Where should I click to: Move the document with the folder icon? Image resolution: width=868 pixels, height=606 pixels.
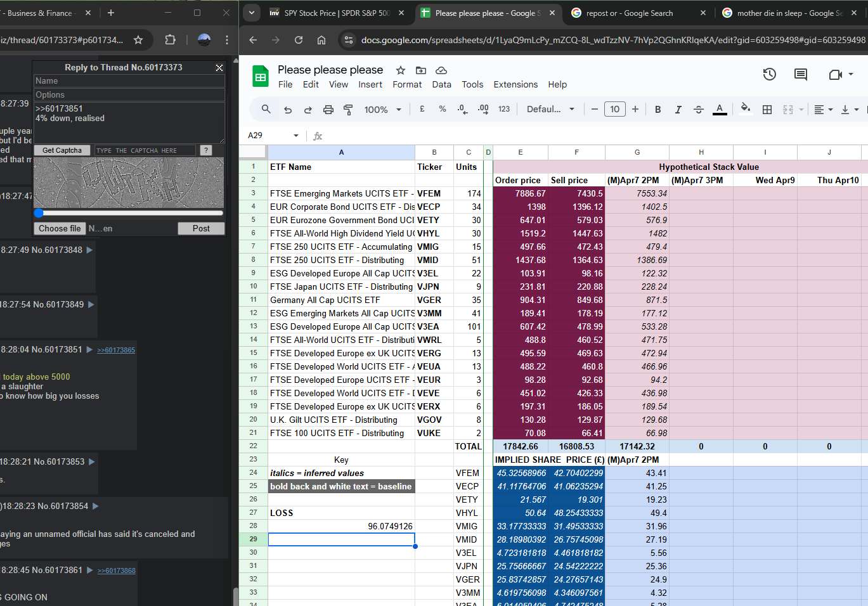(x=421, y=70)
